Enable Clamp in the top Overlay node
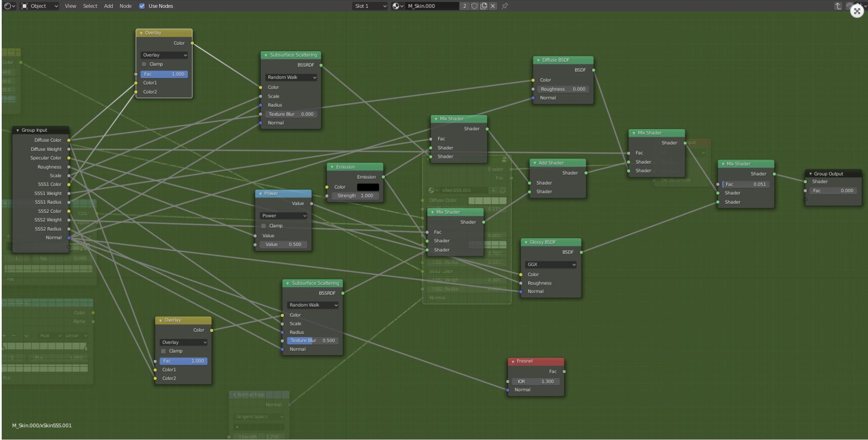 pos(144,64)
